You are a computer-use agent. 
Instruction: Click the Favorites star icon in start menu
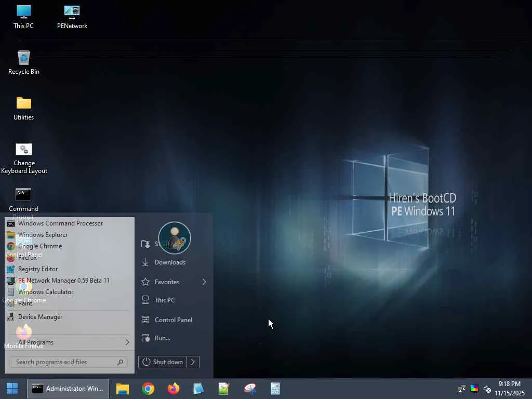[145, 282]
